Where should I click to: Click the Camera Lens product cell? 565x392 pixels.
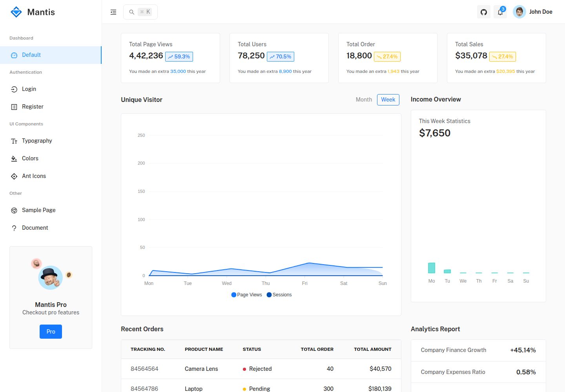click(x=201, y=369)
